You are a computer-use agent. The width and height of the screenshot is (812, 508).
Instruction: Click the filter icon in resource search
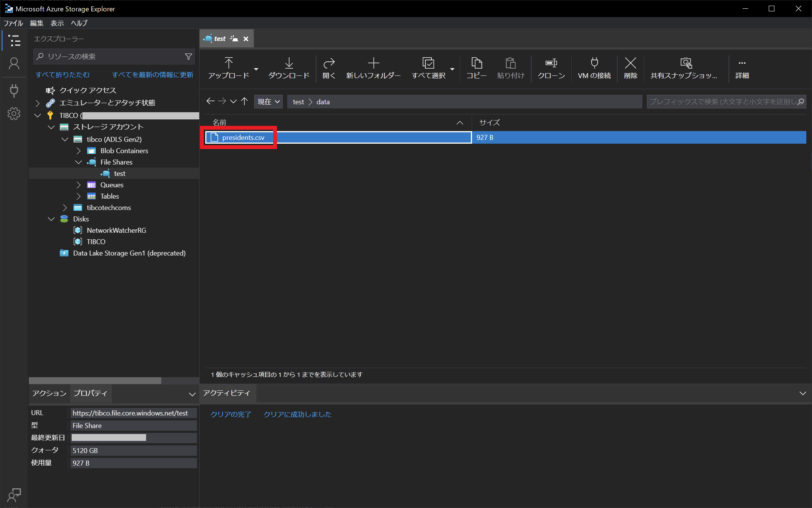click(x=188, y=56)
